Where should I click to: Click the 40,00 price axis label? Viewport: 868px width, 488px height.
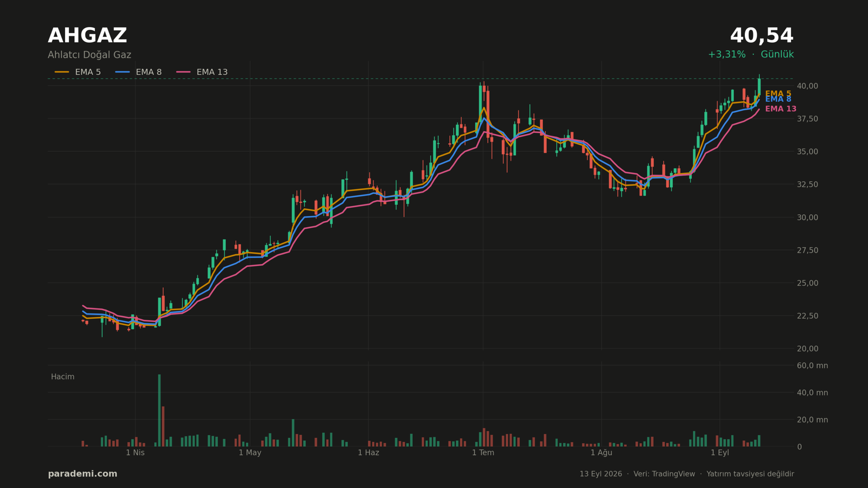pyautogui.click(x=807, y=86)
